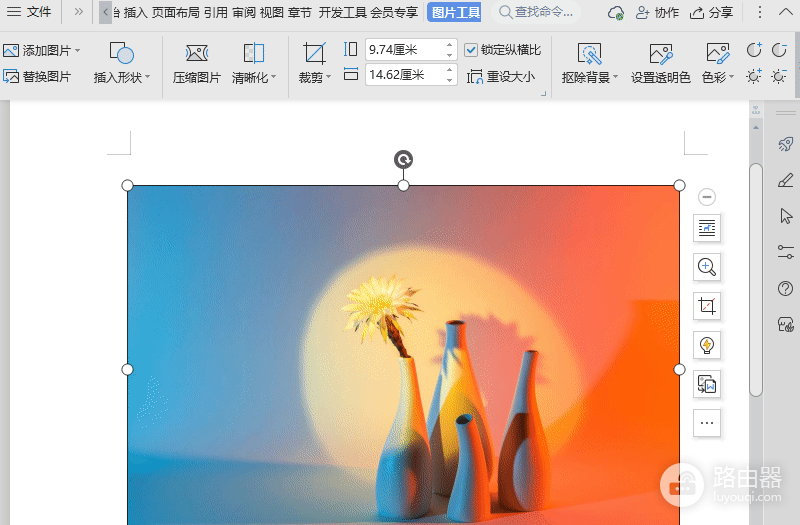
Task: Click the help question mark icon
Action: 786,288
